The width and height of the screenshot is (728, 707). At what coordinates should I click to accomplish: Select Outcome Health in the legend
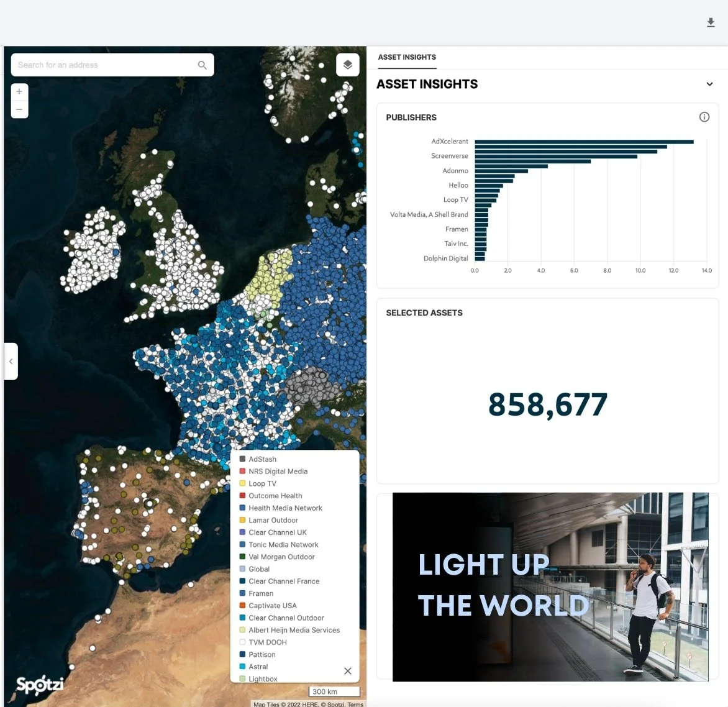[x=271, y=496]
